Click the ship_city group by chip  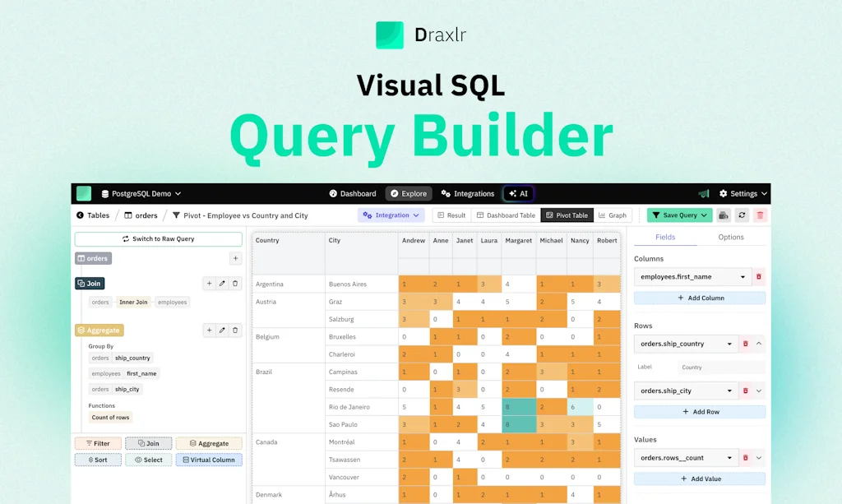[127, 389]
